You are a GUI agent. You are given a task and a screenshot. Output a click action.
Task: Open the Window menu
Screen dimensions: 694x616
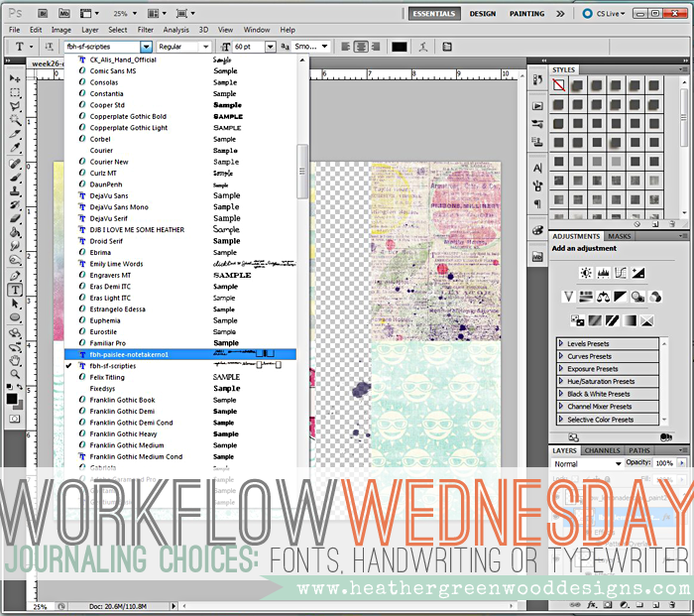click(x=257, y=30)
